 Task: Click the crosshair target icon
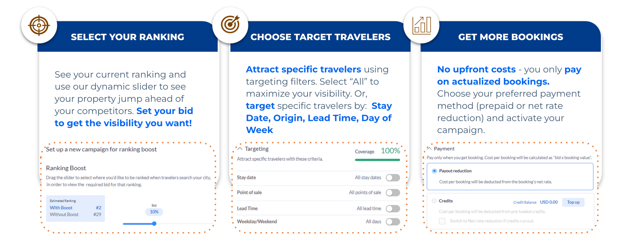[x=39, y=25]
